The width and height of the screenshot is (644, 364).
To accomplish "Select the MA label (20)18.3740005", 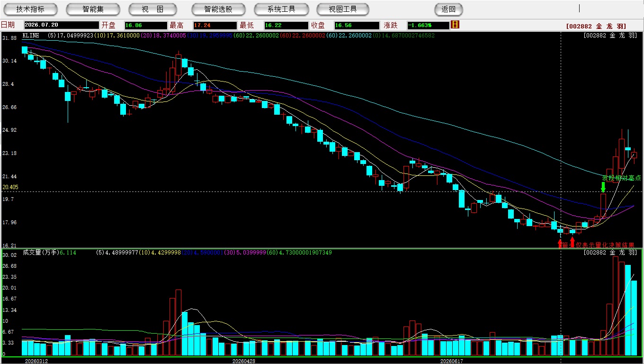I will click(163, 36).
